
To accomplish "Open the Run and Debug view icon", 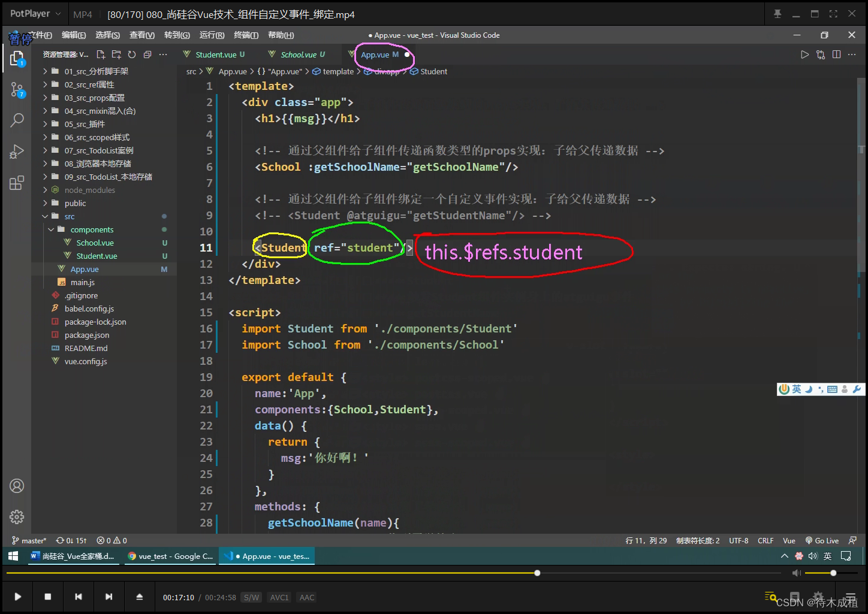I will click(17, 152).
